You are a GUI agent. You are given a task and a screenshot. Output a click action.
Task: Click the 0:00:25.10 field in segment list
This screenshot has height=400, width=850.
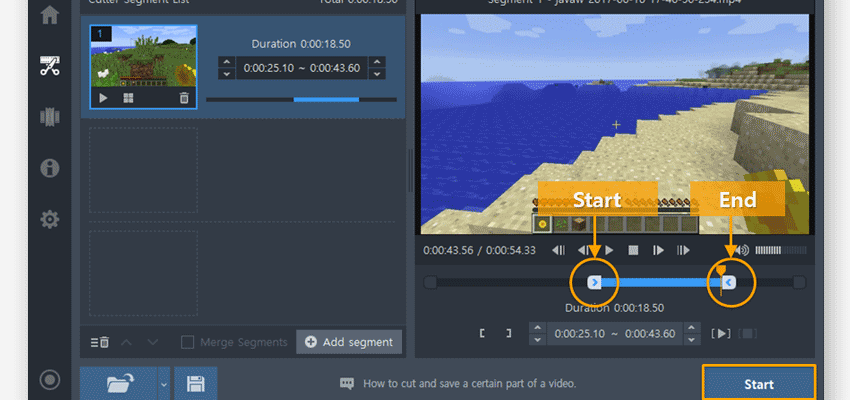(x=267, y=68)
